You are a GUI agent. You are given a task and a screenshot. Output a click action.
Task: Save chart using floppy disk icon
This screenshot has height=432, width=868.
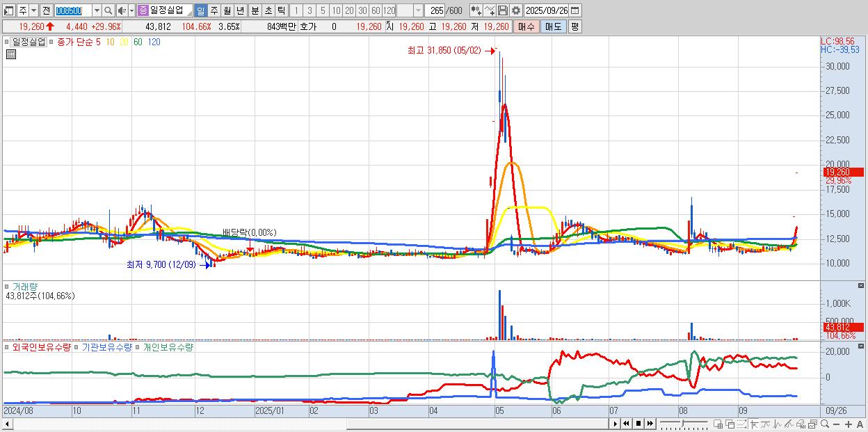point(503,10)
